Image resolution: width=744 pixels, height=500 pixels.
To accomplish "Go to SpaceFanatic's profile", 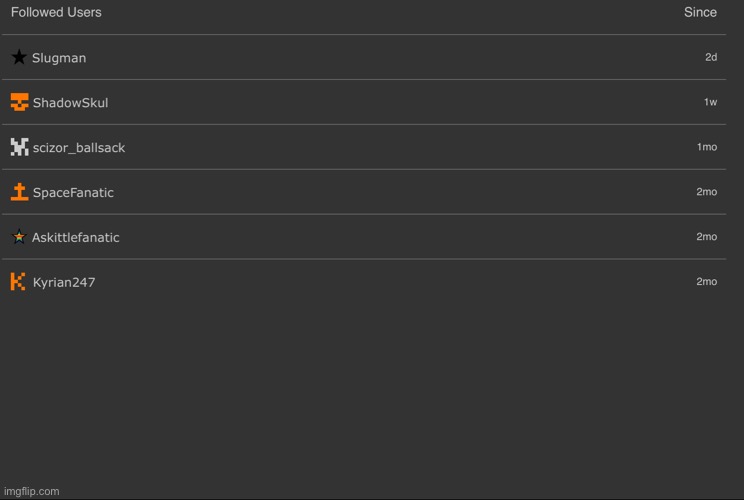I will 73,193.
